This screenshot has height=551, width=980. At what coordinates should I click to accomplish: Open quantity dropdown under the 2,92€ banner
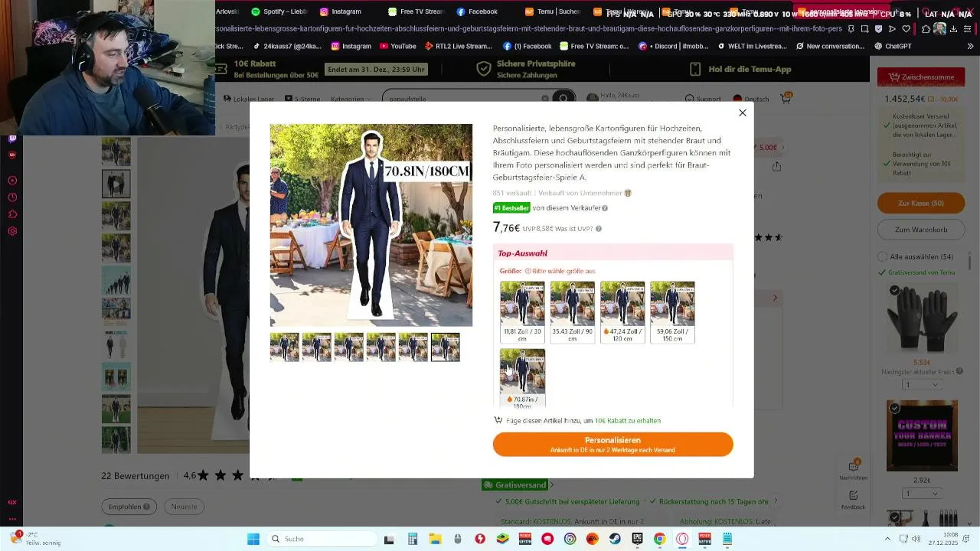tap(922, 494)
